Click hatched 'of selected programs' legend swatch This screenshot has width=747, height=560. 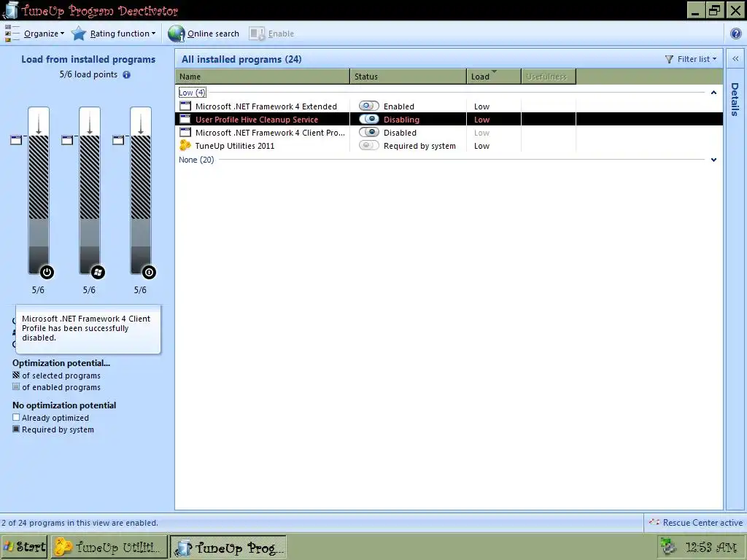click(16, 375)
